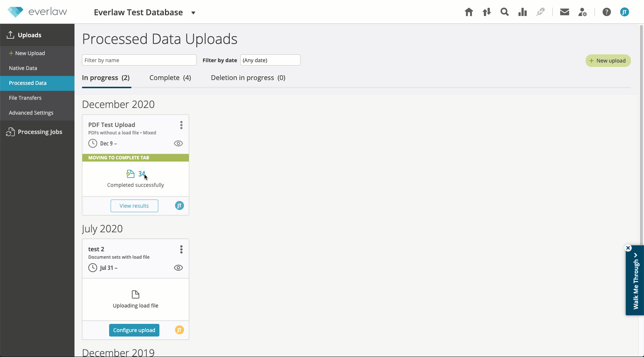644x357 pixels.
Task: Open the Uploads arrows icon in header
Action: pyautogui.click(x=487, y=12)
